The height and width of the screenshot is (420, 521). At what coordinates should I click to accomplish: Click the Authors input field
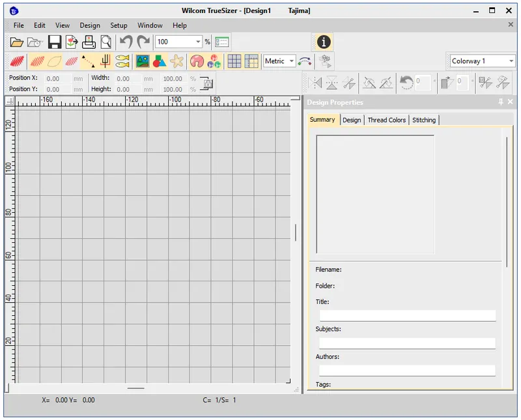[x=408, y=371]
